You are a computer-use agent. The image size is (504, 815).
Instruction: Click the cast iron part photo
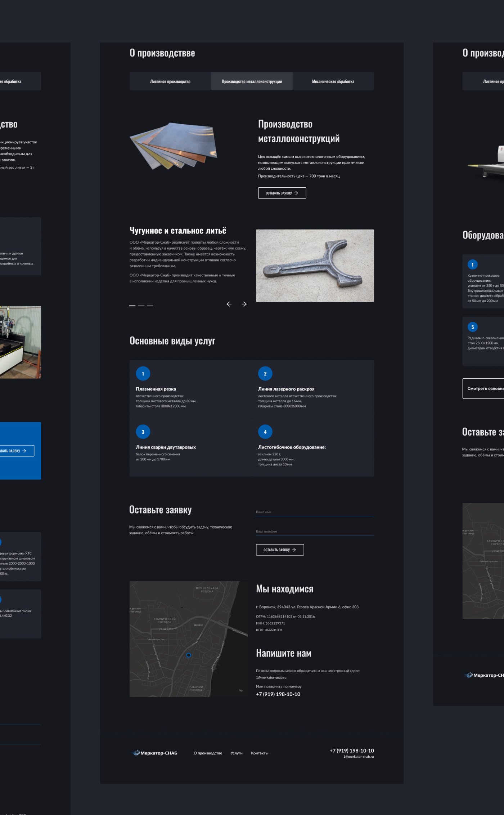315,266
